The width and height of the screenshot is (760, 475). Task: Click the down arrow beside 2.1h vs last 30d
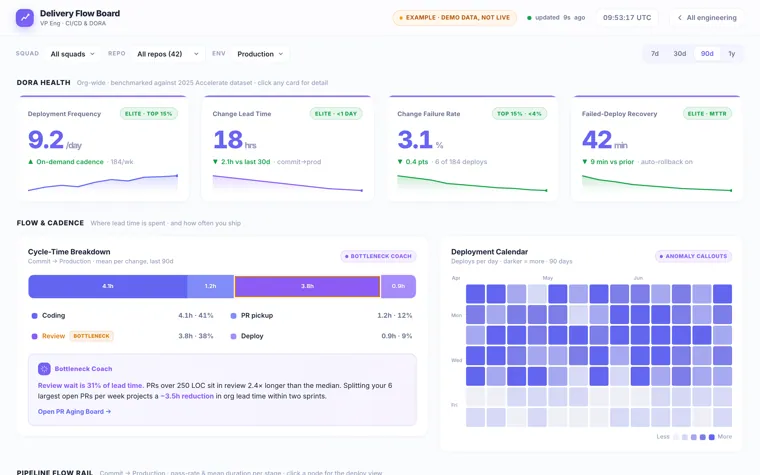coord(215,162)
